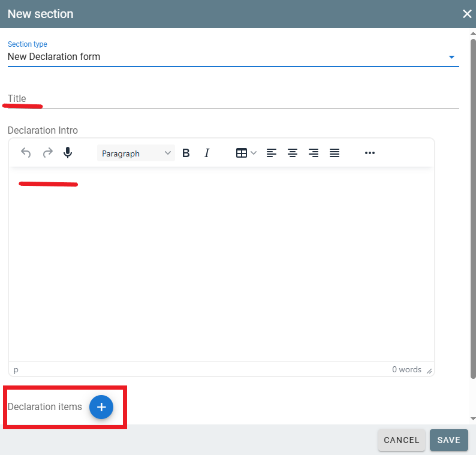
Task: Show more toolbar options ellipsis
Action: coord(370,153)
